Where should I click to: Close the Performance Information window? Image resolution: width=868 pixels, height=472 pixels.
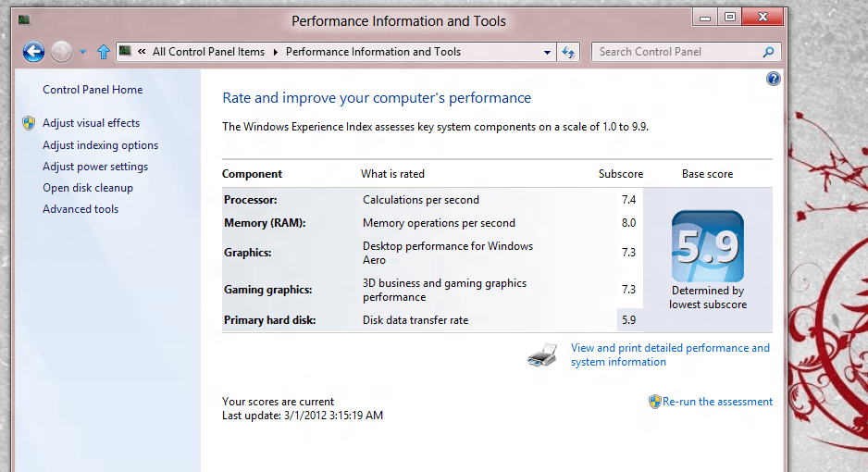click(763, 18)
